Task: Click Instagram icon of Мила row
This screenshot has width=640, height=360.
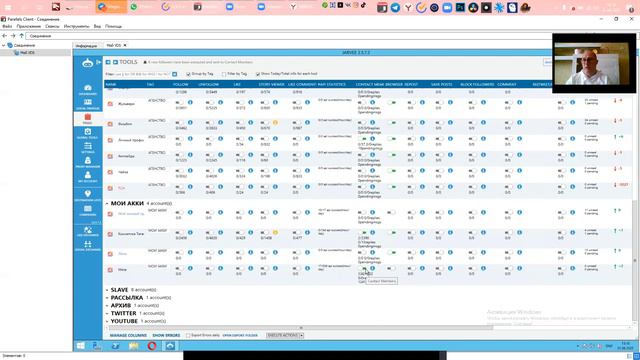Action: [110, 270]
